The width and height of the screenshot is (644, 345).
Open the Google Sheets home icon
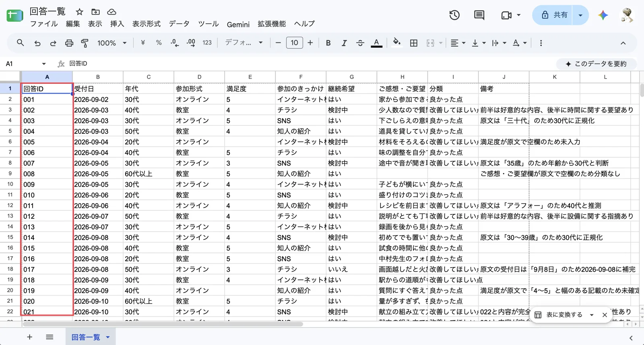point(15,16)
